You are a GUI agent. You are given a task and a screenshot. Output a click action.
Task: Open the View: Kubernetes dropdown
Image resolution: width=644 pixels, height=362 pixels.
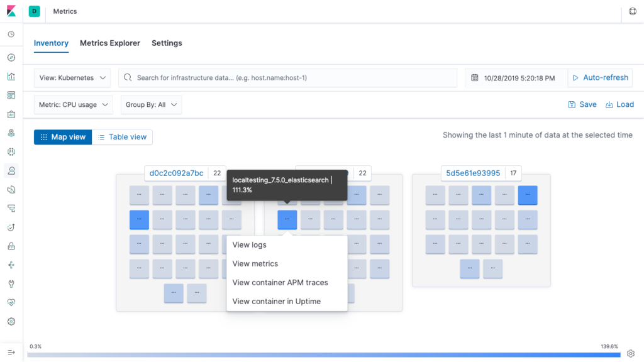(x=72, y=78)
